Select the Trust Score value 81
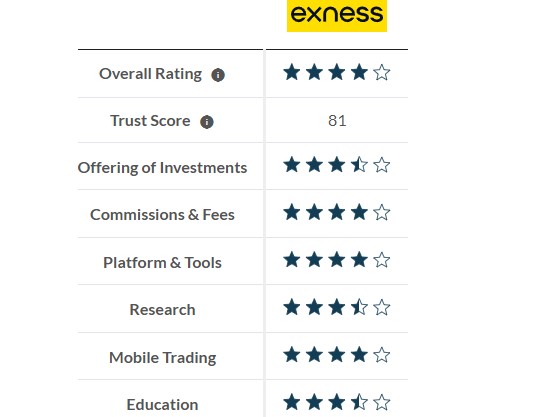548x417 pixels. click(x=337, y=121)
